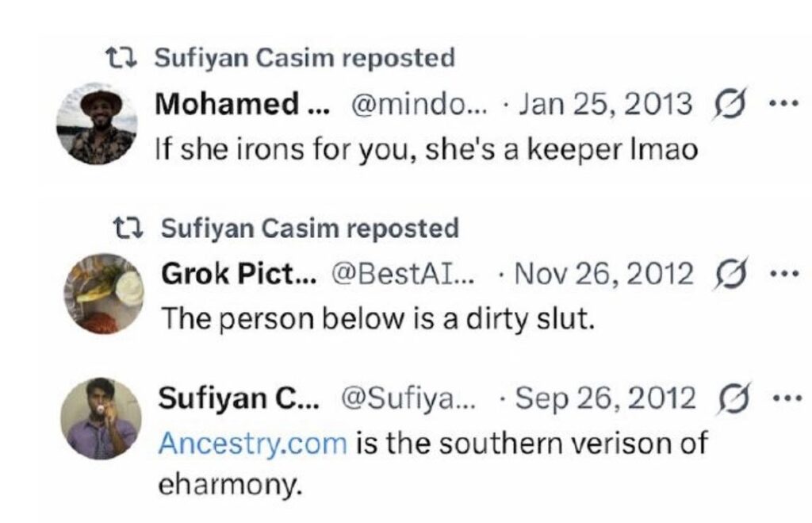Open the Grok Pict food avatar
Image resolution: width=812 pixels, height=523 pixels.
pyautogui.click(x=103, y=292)
